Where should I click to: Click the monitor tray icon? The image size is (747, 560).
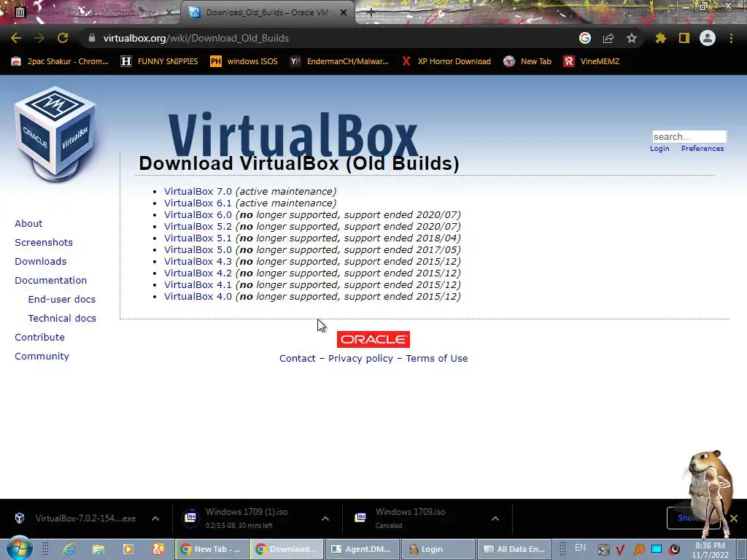(x=657, y=550)
